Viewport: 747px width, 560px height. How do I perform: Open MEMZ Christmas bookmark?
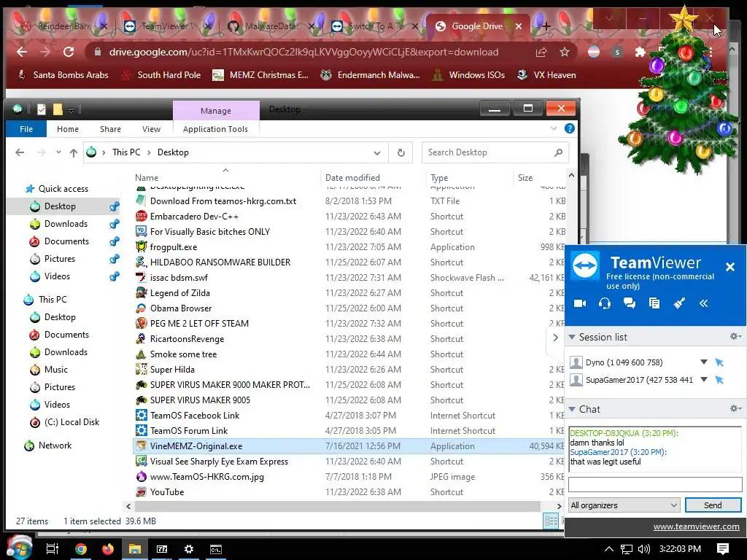click(x=260, y=75)
